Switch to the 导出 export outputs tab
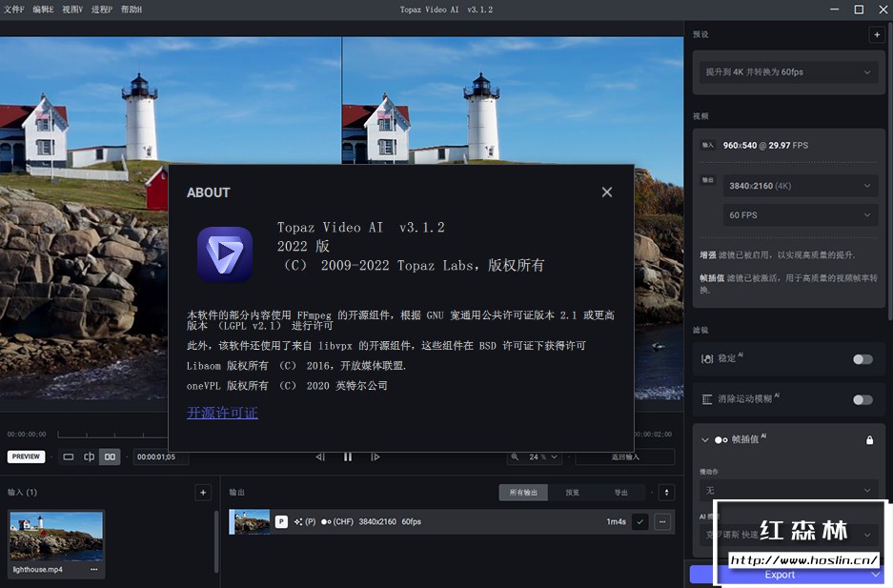The image size is (893, 588). [x=620, y=493]
